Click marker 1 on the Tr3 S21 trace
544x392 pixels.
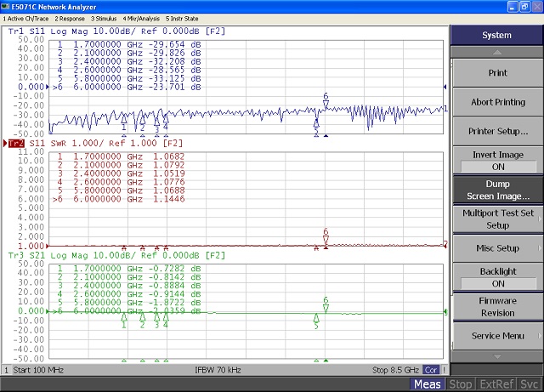click(124, 321)
